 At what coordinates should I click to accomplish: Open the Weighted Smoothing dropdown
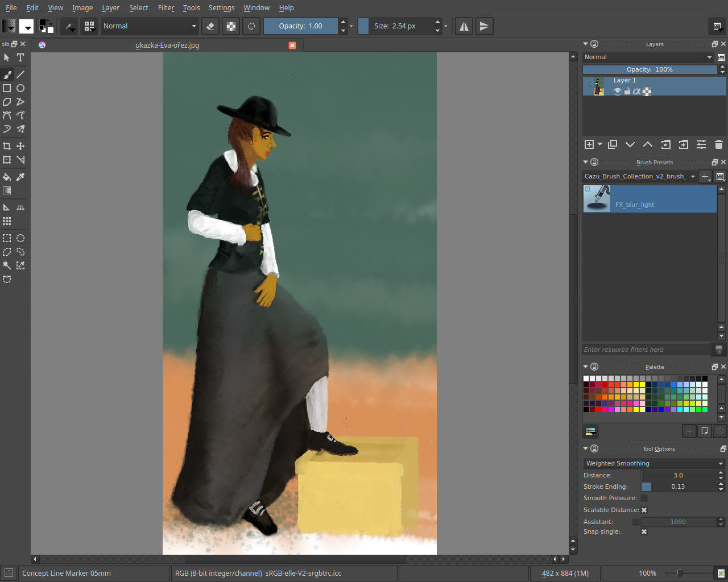[653, 463]
